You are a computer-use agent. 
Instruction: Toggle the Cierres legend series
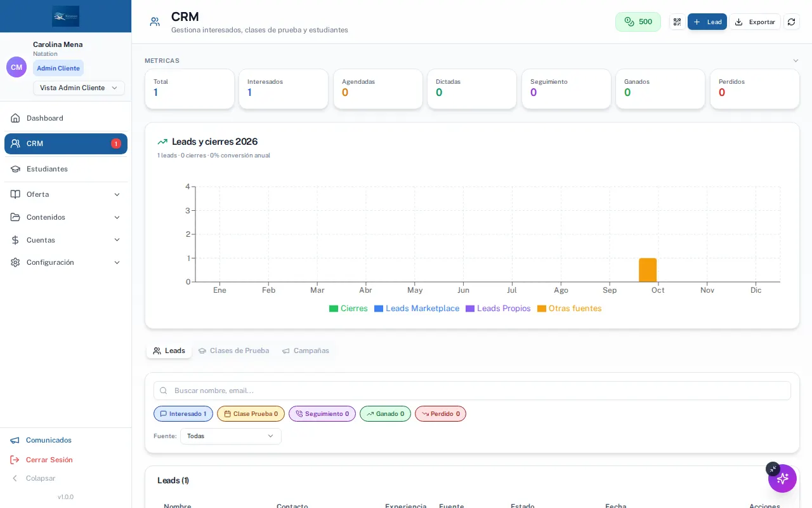(x=348, y=309)
